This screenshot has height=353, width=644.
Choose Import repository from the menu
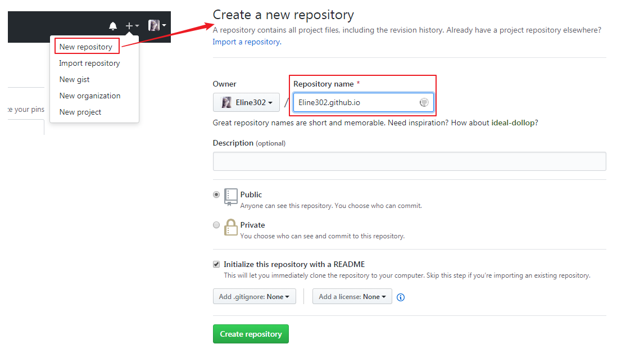(x=89, y=64)
